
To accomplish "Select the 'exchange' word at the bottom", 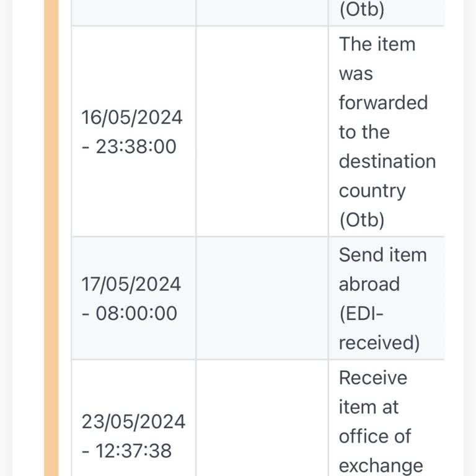I will 381,465.
